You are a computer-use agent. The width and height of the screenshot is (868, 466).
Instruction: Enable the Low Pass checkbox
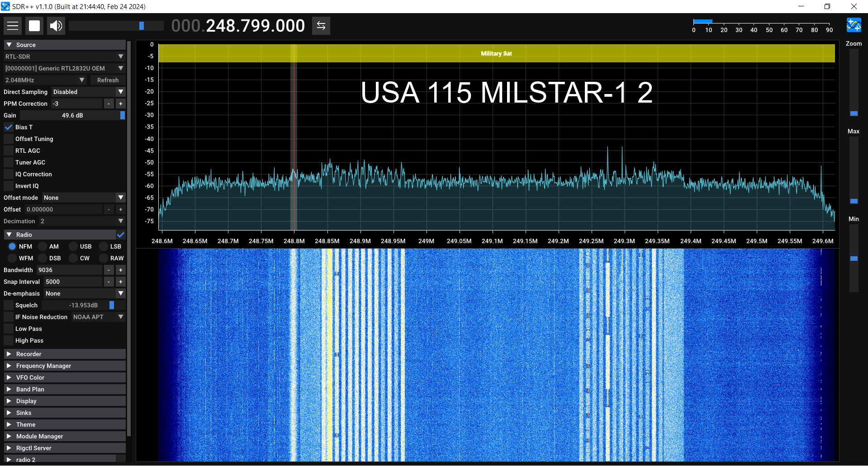9,329
